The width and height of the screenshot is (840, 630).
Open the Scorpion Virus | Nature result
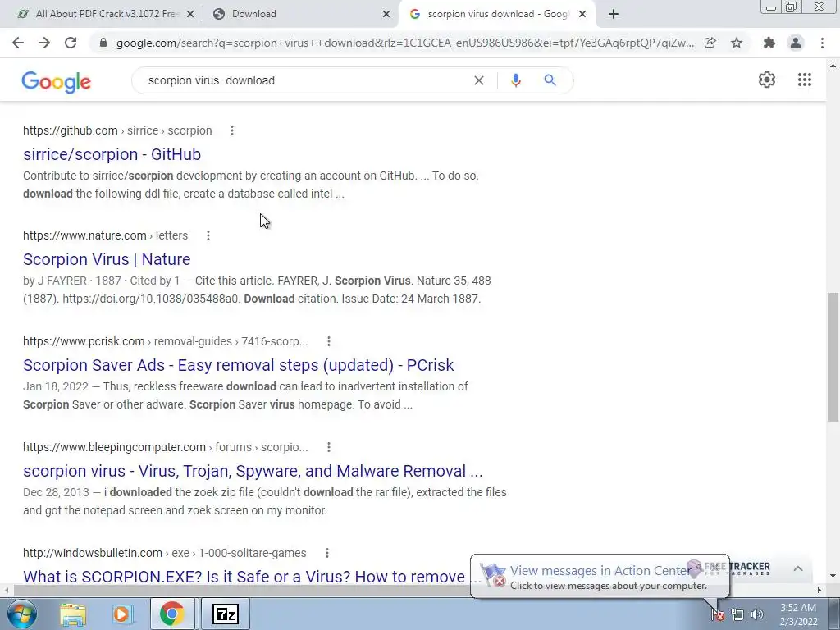107,259
